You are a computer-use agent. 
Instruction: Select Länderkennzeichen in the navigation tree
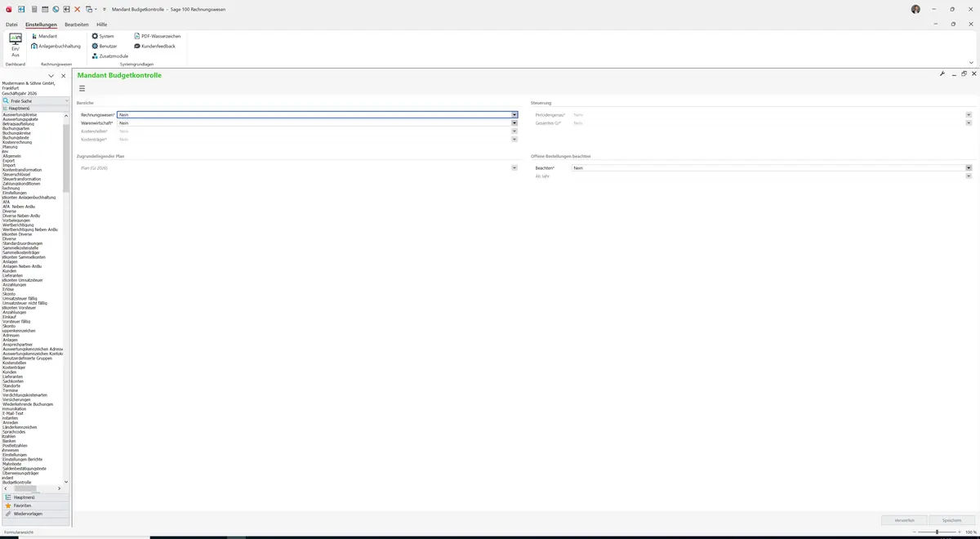pos(20,427)
